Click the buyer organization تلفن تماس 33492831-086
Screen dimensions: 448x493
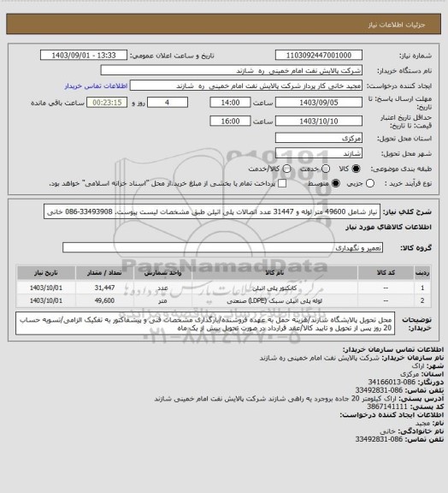pyautogui.click(x=379, y=390)
